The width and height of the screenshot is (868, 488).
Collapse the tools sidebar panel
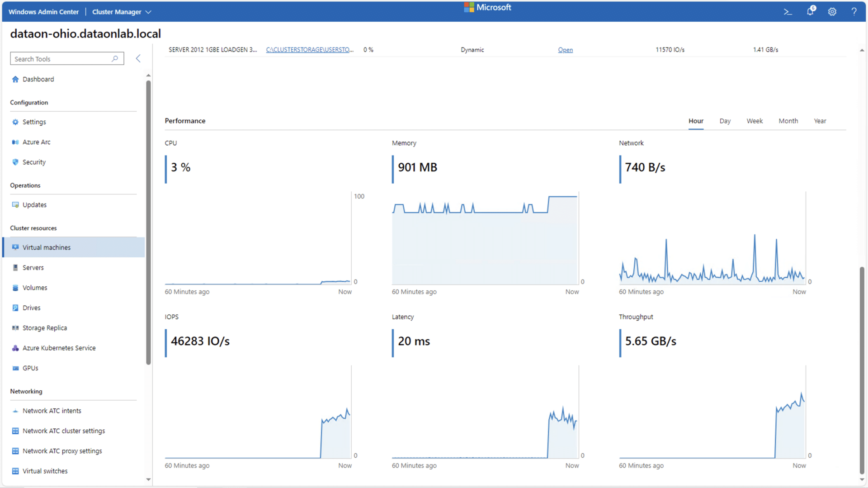pyautogui.click(x=138, y=58)
